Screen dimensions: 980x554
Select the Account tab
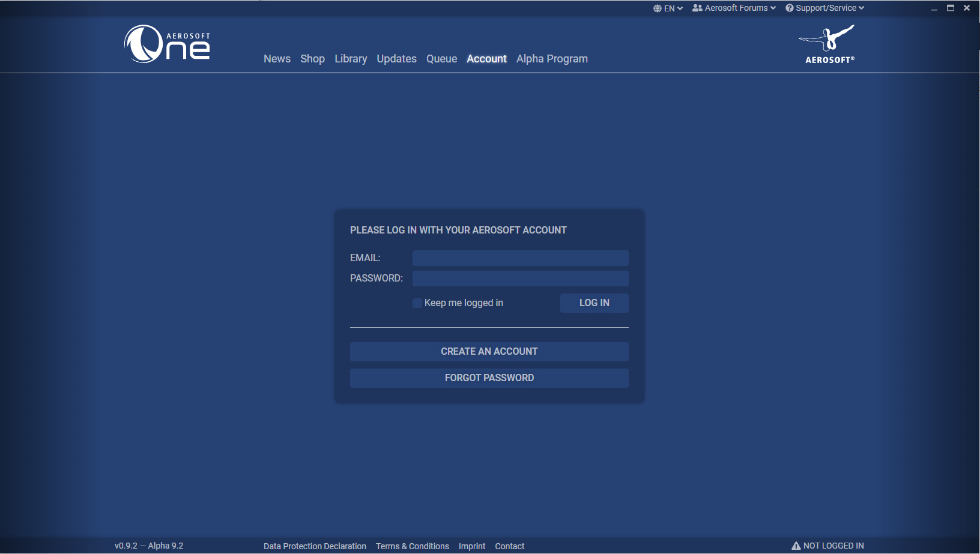click(x=486, y=59)
